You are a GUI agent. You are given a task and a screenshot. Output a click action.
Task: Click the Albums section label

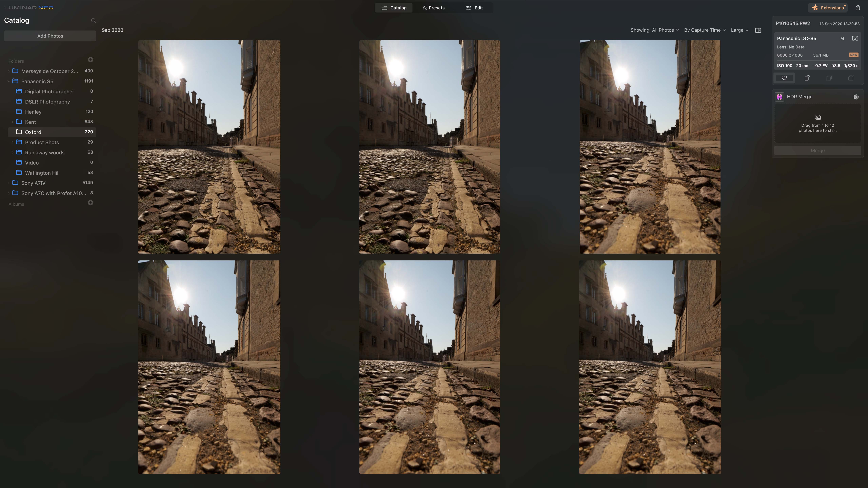[x=16, y=204]
